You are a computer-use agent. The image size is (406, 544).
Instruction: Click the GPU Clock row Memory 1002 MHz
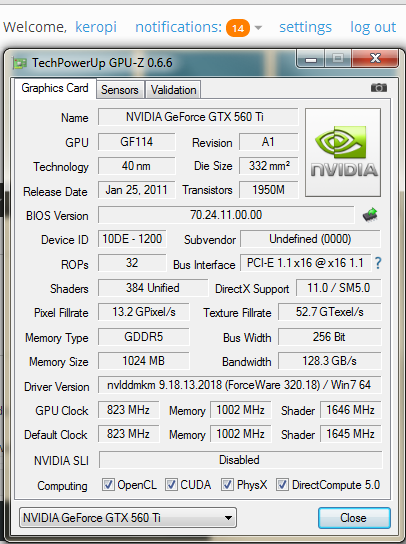[240, 410]
